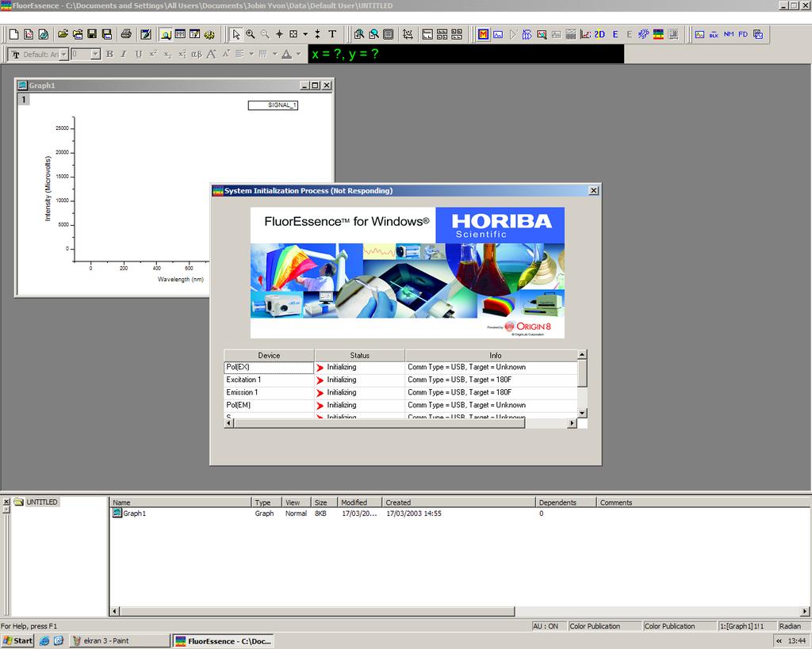This screenshot has width=812, height=649.
Task: Click the Name column header
Action: [180, 502]
